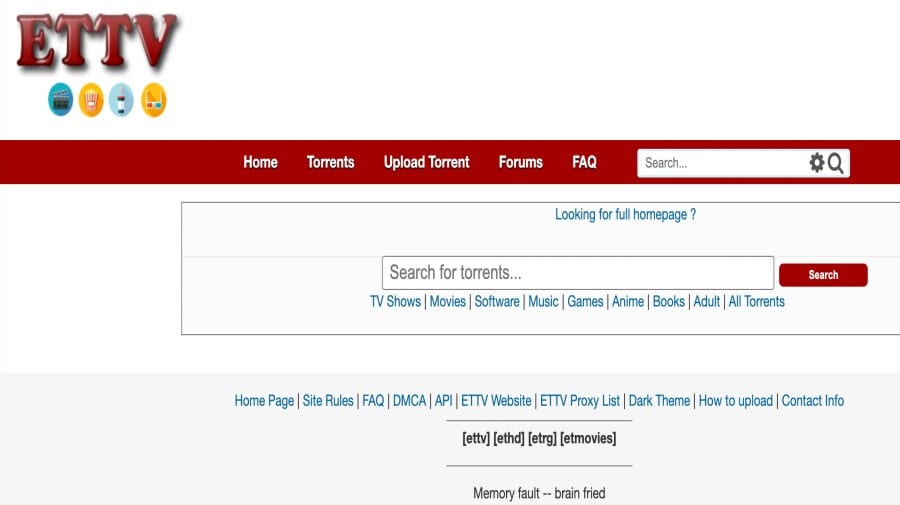This screenshot has height=505, width=900.
Task: Browse the Music category
Action: [543, 301]
